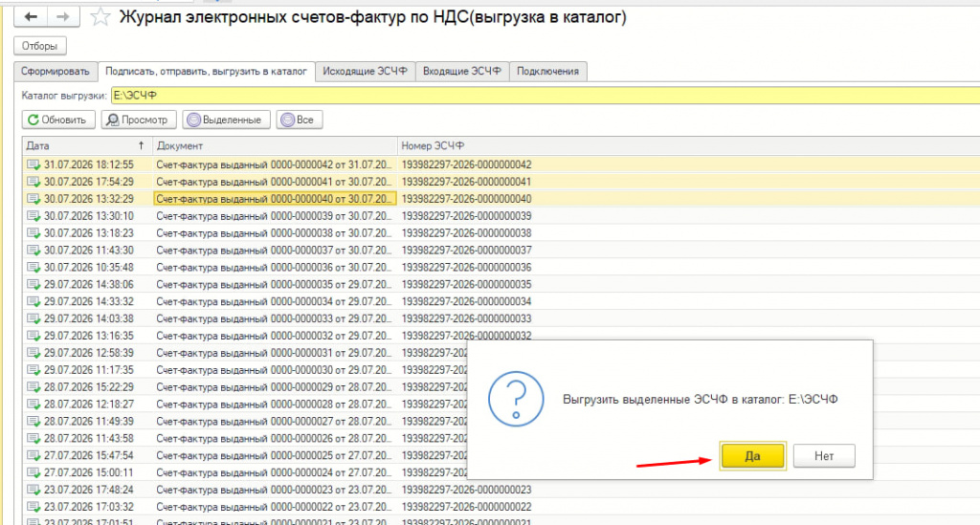Select document Счет-фактура выданный 0000-0000024
This screenshot has width=980, height=525.
[275, 472]
